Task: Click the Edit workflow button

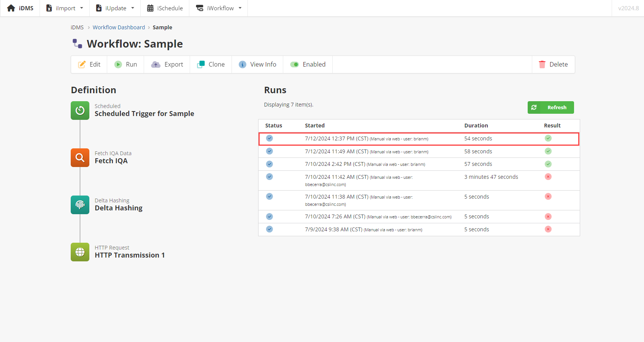Action: 89,65
